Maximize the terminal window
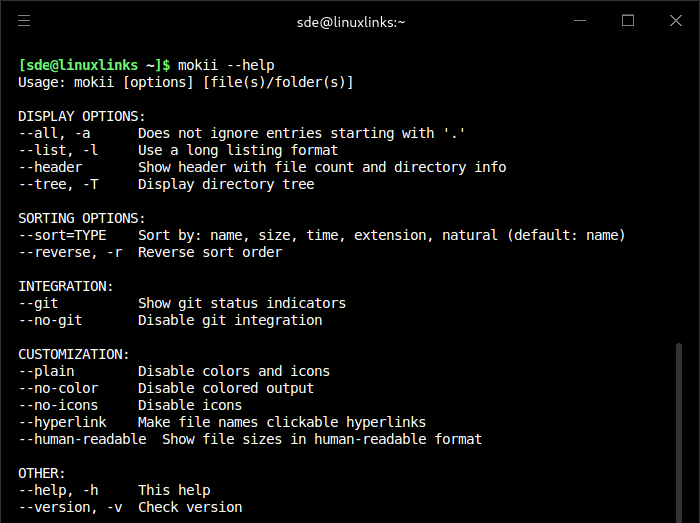700x523 pixels. click(x=628, y=20)
